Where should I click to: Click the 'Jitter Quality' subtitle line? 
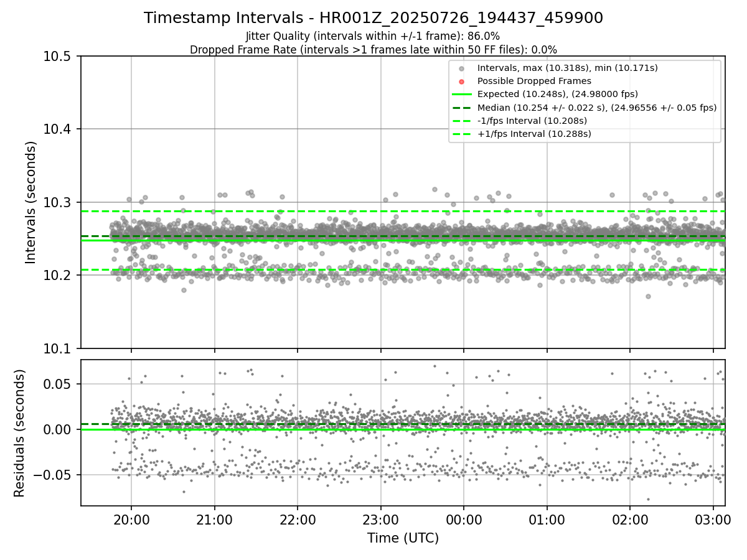[374, 36]
